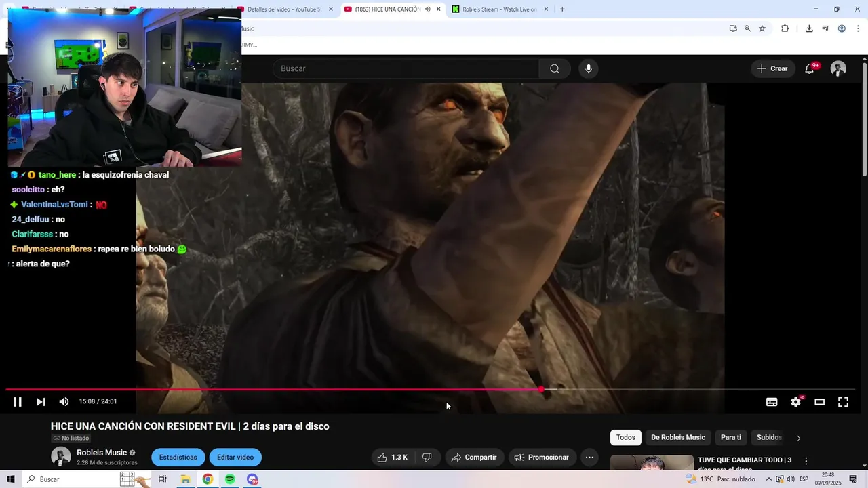This screenshot has height=488, width=868.
Task: Open Spotify from the taskbar
Action: pyautogui.click(x=230, y=479)
